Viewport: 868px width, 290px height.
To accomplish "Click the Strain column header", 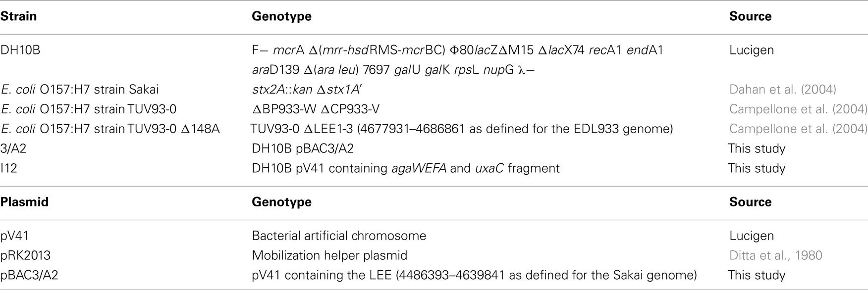I will [x=18, y=16].
